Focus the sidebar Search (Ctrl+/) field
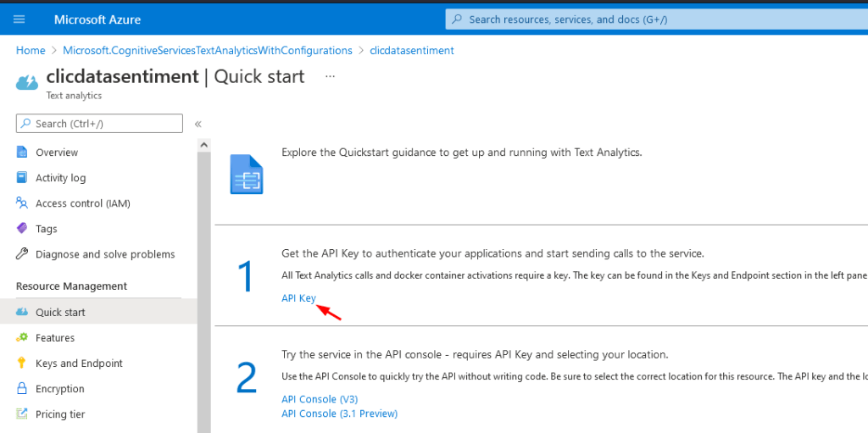The width and height of the screenshot is (868, 433). point(100,124)
